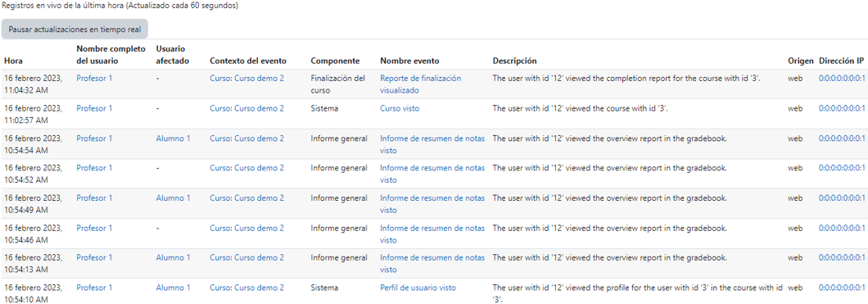Open 'Informe de resumen de notas visto' at 10:54:52
The height and width of the screenshot is (304, 868).
pyautogui.click(x=432, y=174)
